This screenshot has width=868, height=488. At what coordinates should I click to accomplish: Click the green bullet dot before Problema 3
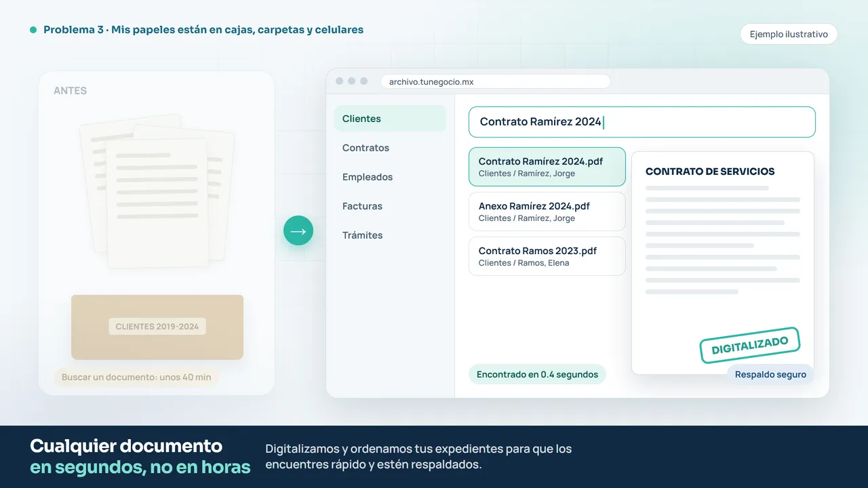click(x=33, y=30)
